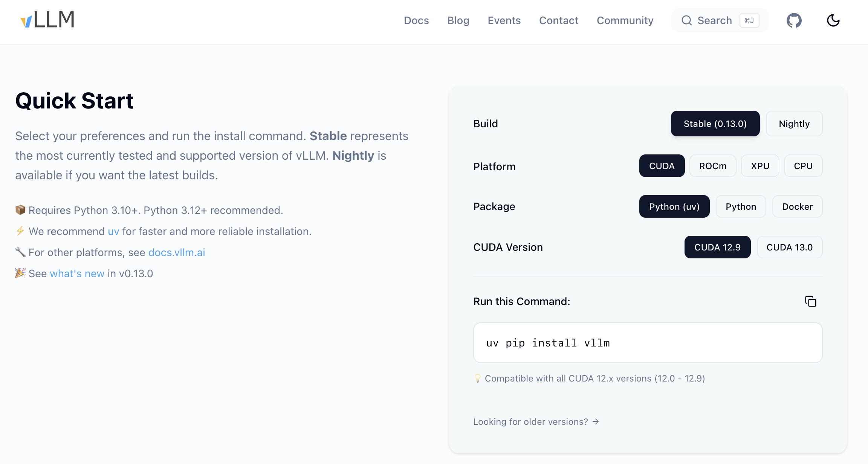Click the search magnifier icon
868x464 pixels.
687,20
